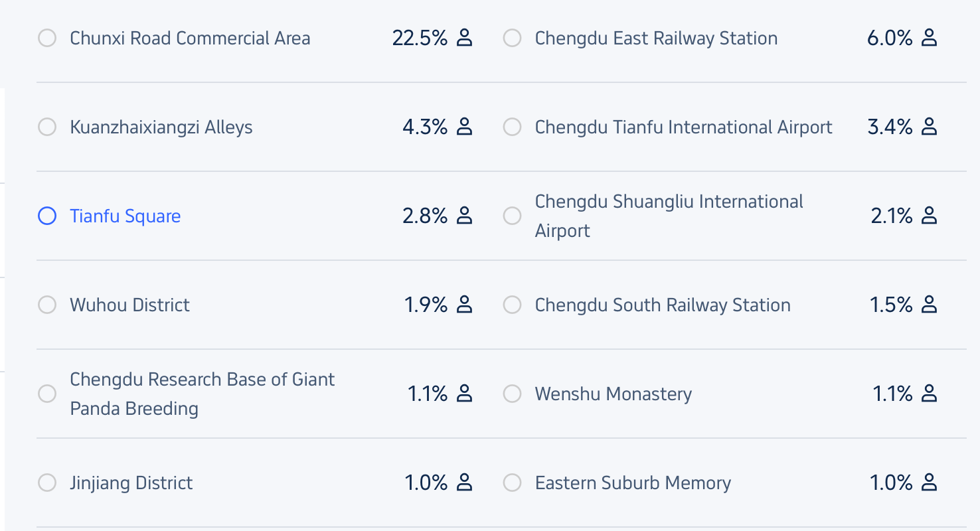Image resolution: width=980 pixels, height=531 pixels.
Task: Click person icon beside Eastern Suburb Memory
Action: coord(930,483)
